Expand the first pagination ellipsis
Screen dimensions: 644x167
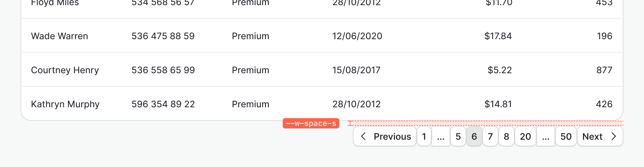(x=441, y=136)
